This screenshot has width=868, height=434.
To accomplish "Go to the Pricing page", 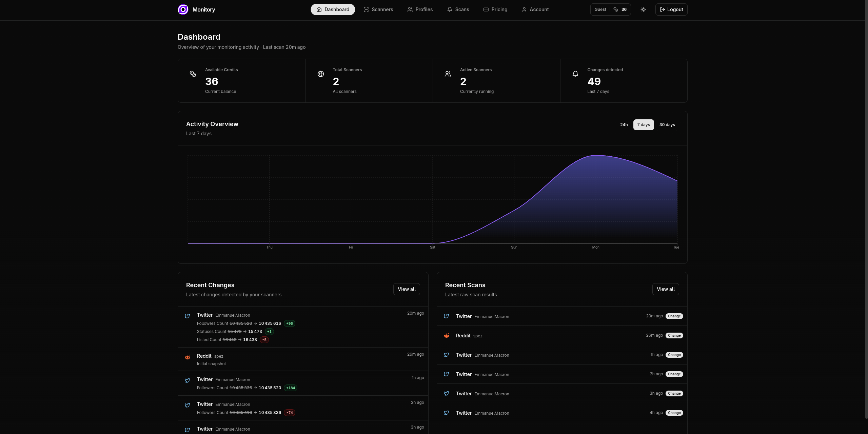I will [x=495, y=9].
